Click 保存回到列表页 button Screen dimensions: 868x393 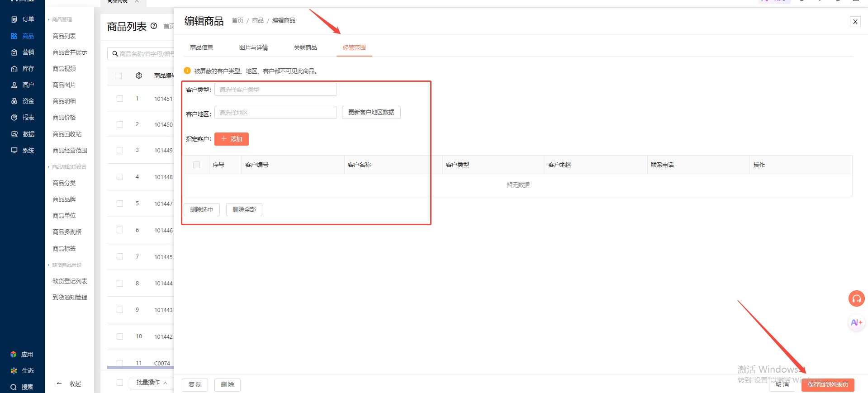point(828,384)
